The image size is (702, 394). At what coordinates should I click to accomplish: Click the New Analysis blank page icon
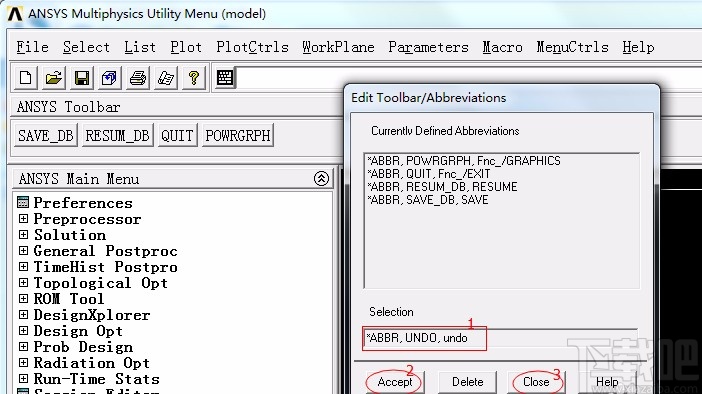click(26, 78)
